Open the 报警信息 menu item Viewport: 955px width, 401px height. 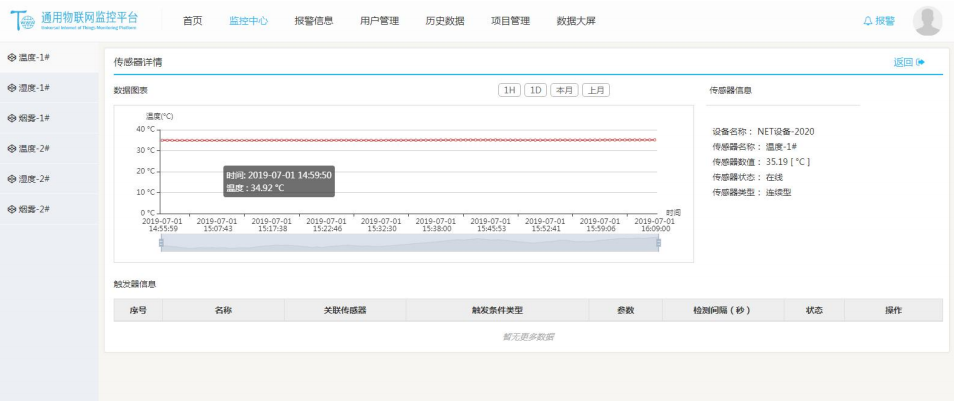pos(314,21)
